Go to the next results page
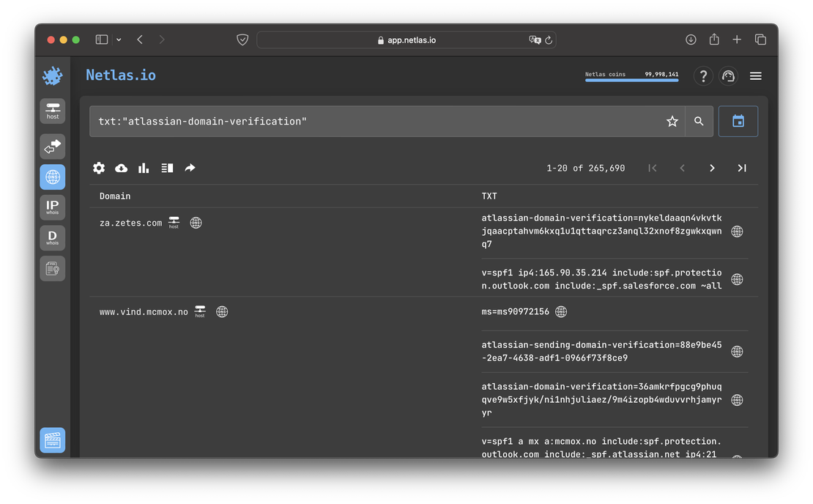 (x=712, y=168)
